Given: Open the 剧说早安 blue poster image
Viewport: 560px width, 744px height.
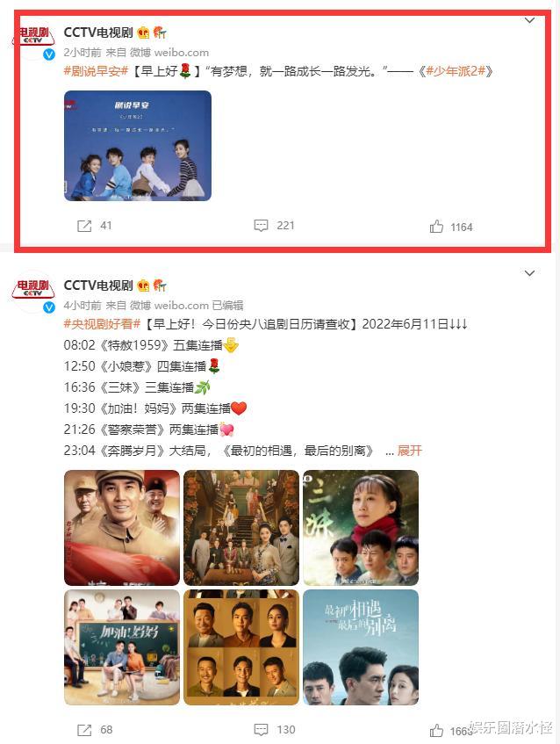Looking at the screenshot, I should point(138,146).
